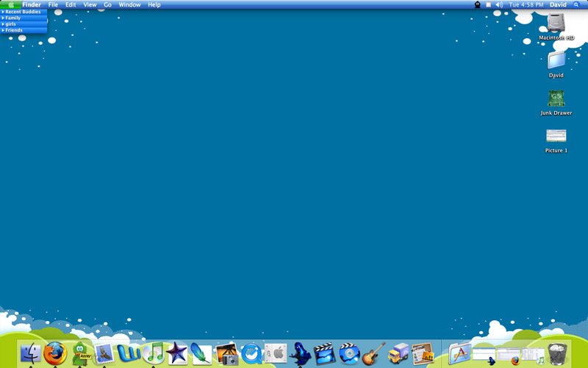Open Spotlight search in menu bar
Viewport: 588px width, 368px height.
pyautogui.click(x=576, y=4)
